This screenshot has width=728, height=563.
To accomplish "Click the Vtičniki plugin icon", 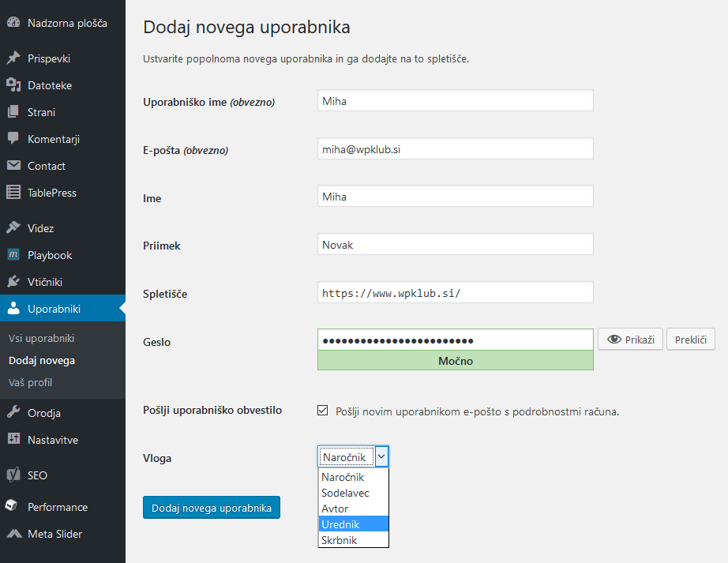I will [13, 282].
